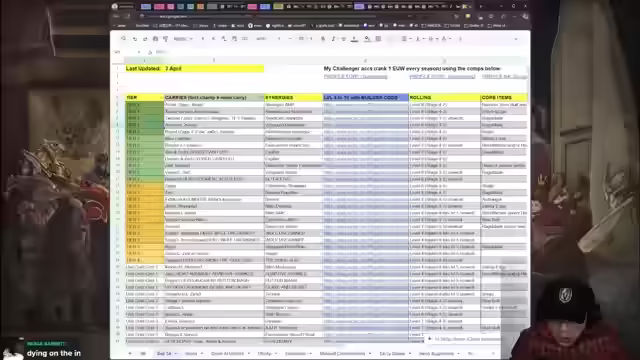640x360 pixels.
Task: Redo the last undone action
Action: (145, 39)
